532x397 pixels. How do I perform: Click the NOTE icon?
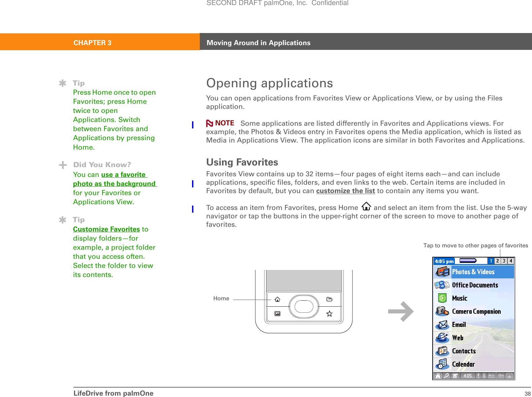coord(209,123)
